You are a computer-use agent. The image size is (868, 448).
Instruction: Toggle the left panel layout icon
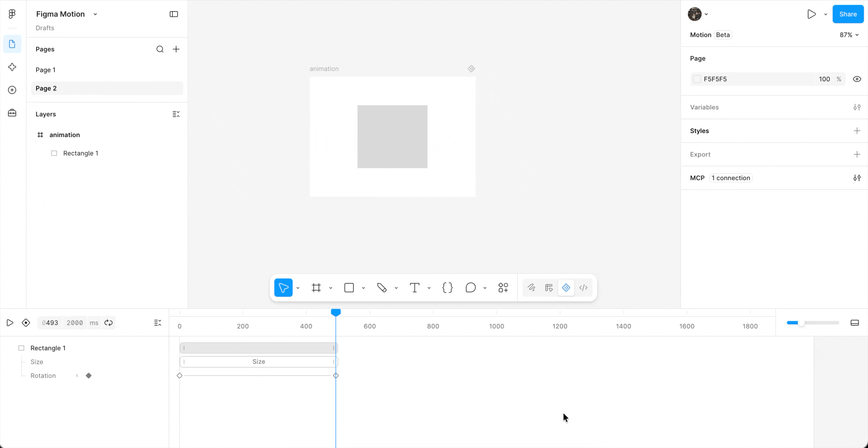click(x=174, y=14)
